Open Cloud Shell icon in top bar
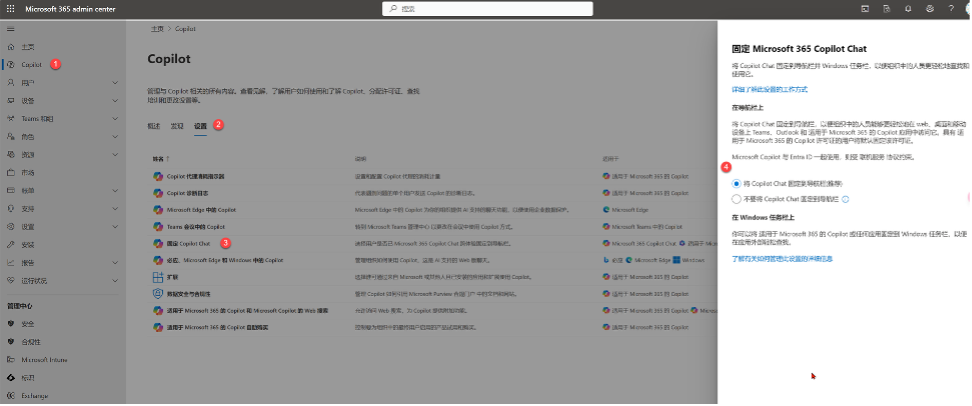 pyautogui.click(x=865, y=9)
